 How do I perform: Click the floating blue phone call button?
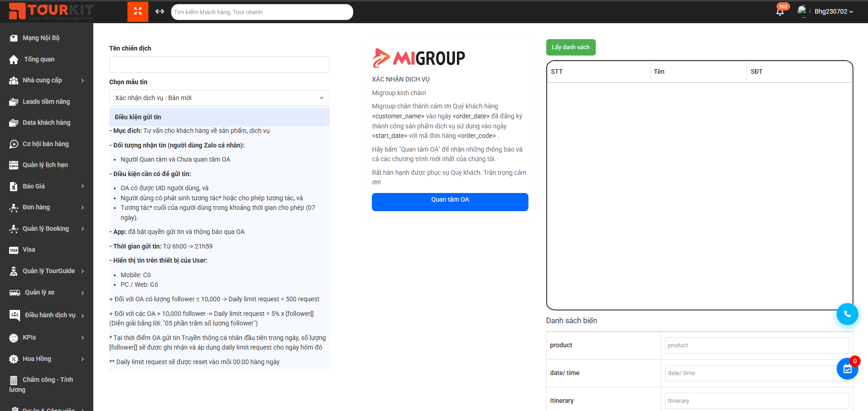[847, 314]
